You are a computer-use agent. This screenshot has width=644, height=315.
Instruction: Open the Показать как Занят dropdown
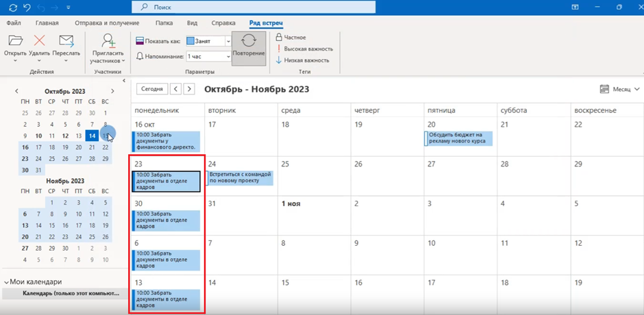228,41
